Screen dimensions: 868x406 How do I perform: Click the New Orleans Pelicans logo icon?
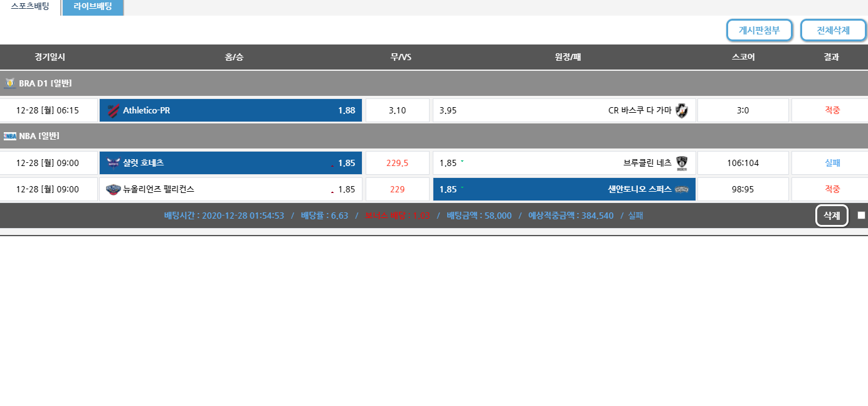pos(113,190)
